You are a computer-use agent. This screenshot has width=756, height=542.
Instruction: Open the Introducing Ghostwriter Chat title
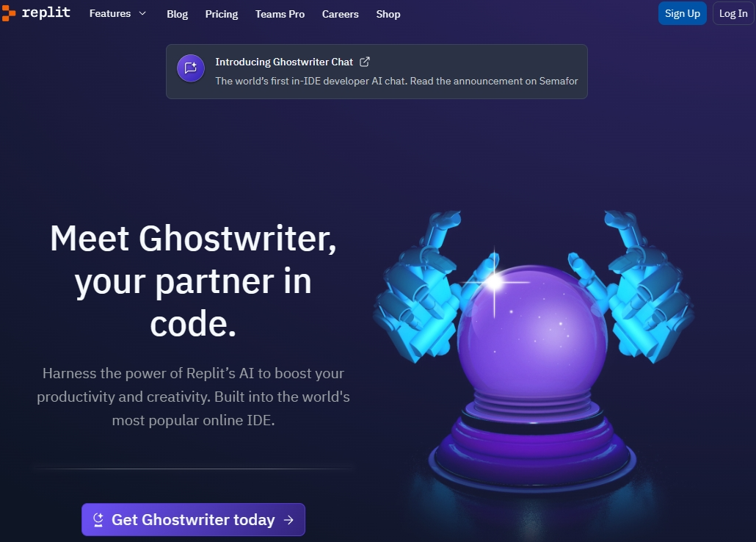pos(284,62)
